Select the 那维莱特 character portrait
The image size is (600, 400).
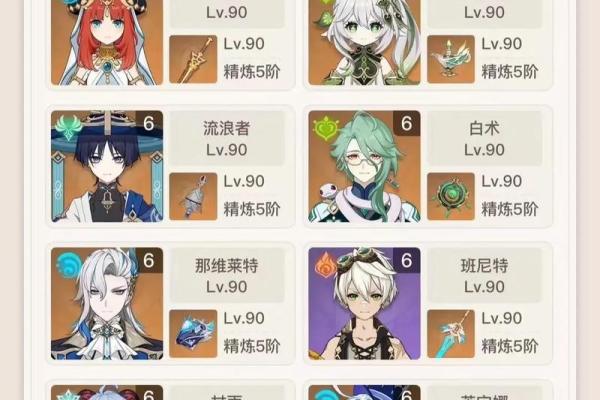coord(107,304)
